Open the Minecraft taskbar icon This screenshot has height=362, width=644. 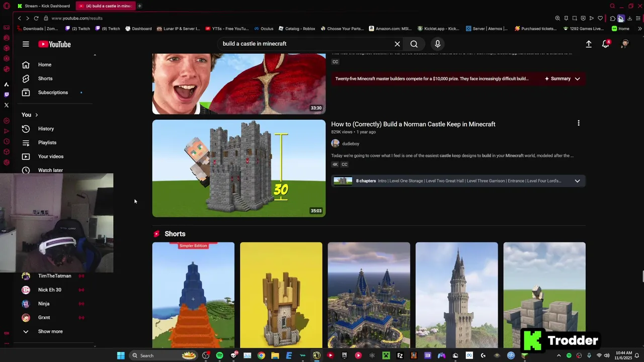pos(386,355)
